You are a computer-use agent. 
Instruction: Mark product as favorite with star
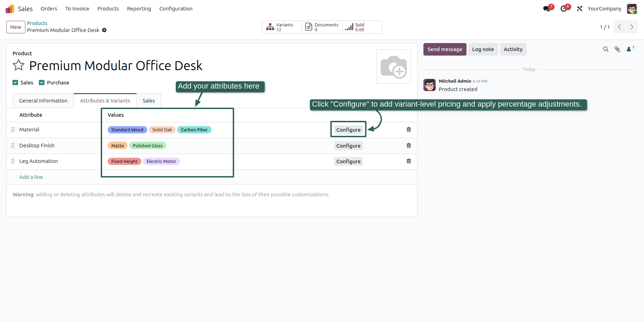18,65
